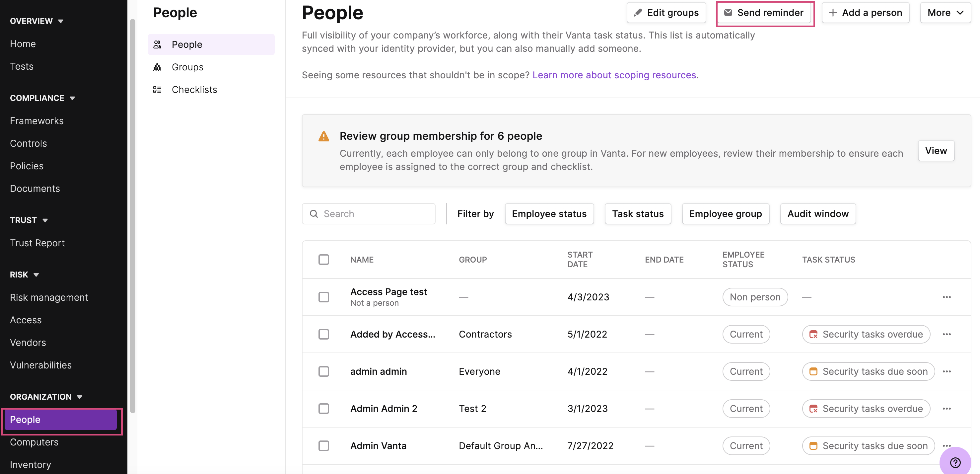980x474 pixels.
Task: Open row actions for Added by Access
Action: point(947,334)
